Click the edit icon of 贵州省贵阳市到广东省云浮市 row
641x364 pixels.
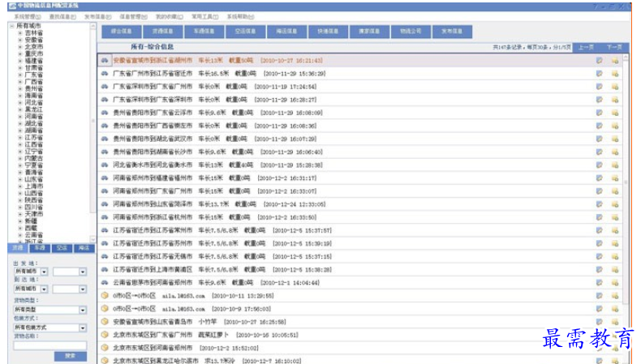600,113
